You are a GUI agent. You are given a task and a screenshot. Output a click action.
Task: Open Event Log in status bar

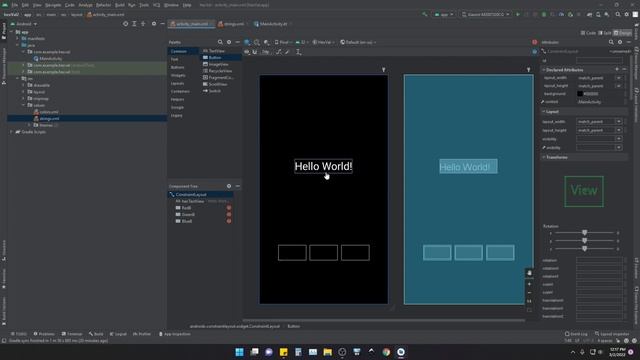tap(576, 334)
